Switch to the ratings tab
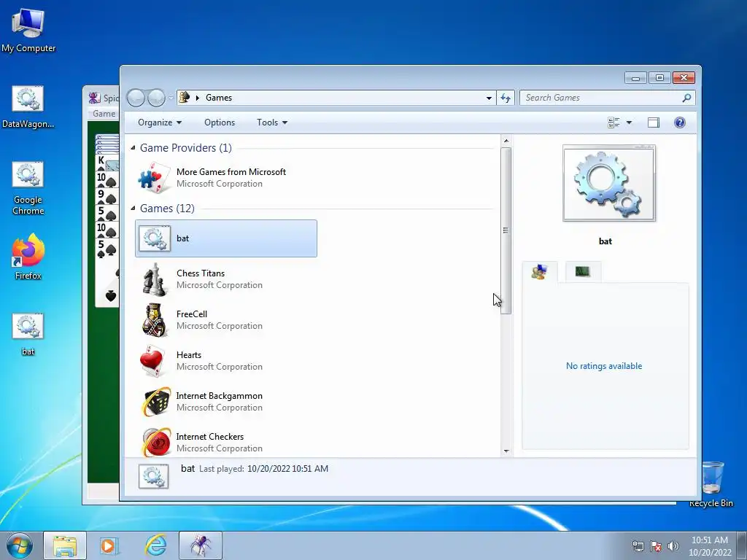Image resolution: width=747 pixels, height=560 pixels. (539, 272)
